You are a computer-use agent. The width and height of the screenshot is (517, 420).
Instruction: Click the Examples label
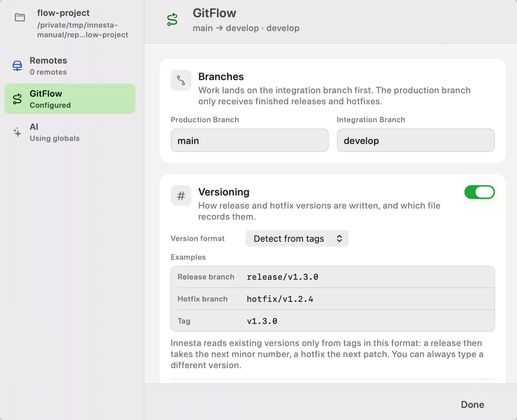click(188, 257)
